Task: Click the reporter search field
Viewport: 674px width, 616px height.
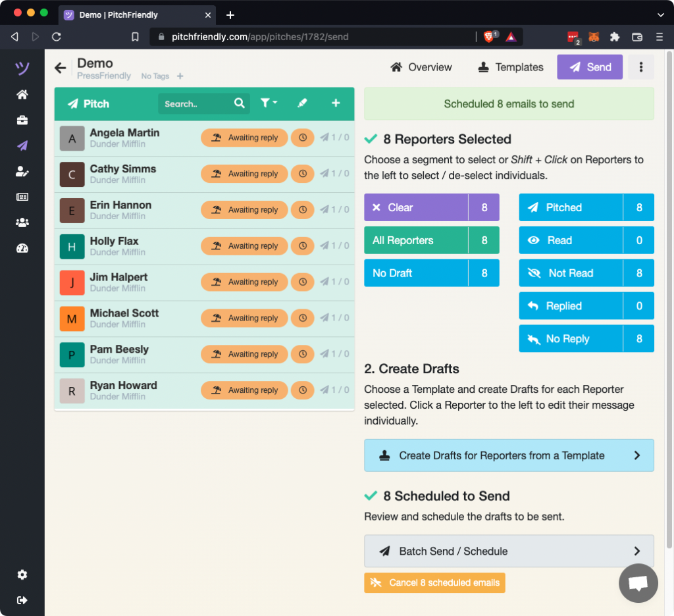Action: tap(196, 104)
